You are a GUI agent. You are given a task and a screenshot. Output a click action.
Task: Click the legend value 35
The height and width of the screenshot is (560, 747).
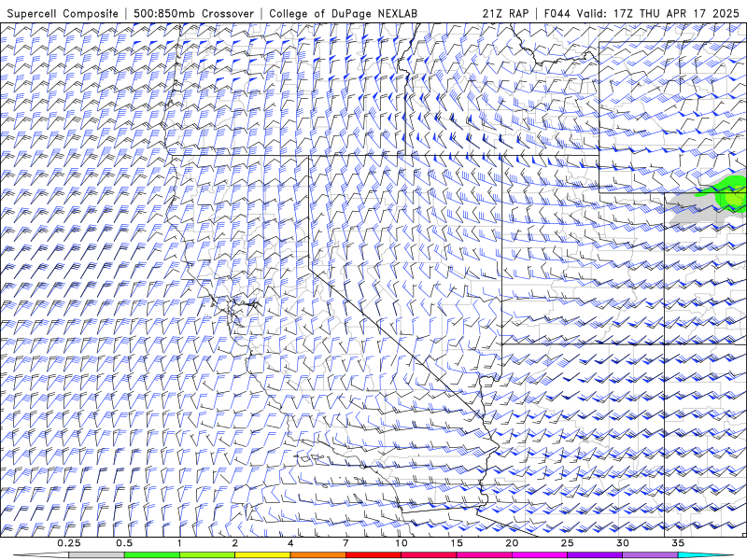678,543
